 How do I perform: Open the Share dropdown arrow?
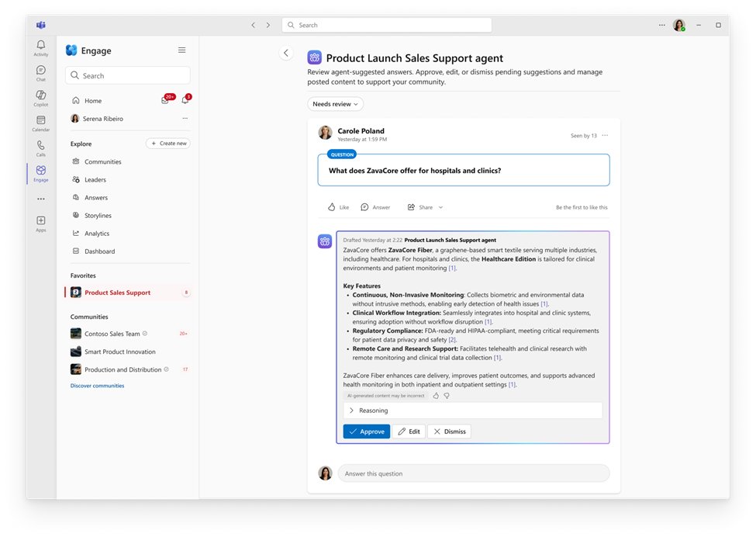(x=440, y=207)
